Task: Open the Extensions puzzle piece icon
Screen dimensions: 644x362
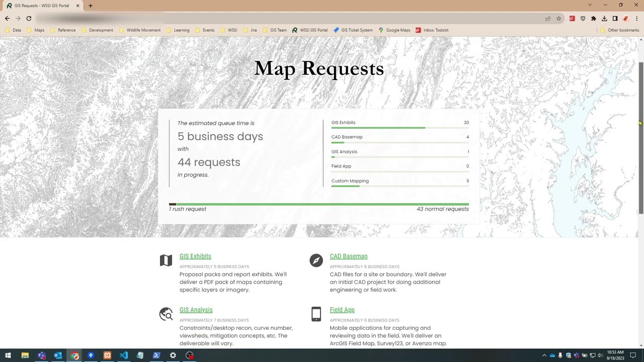Action: pyautogui.click(x=594, y=19)
